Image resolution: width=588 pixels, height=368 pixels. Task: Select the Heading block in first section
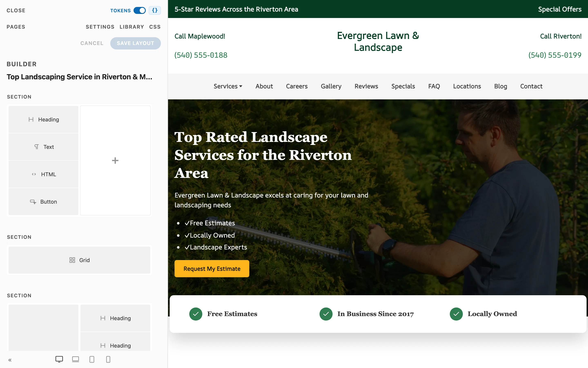pyautogui.click(x=43, y=120)
